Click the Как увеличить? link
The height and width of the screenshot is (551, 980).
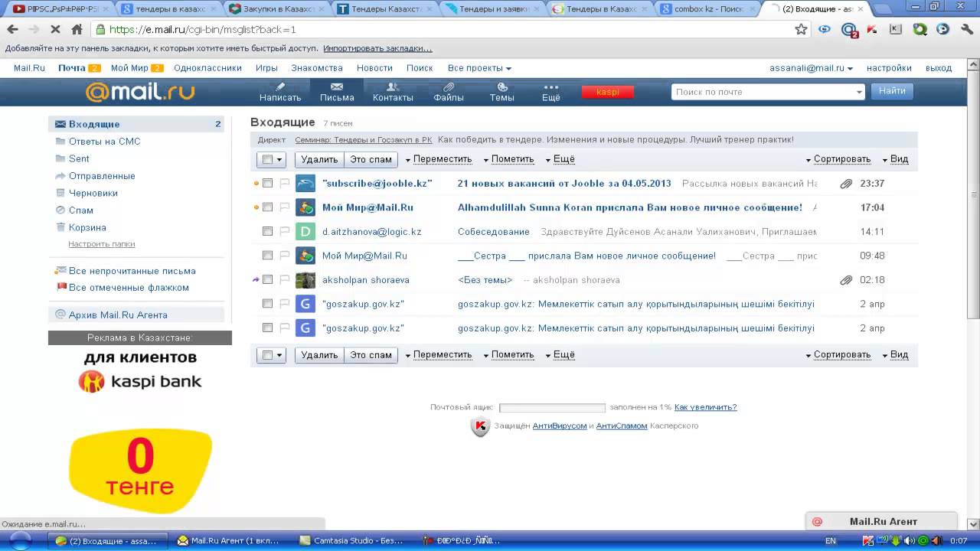pyautogui.click(x=705, y=407)
